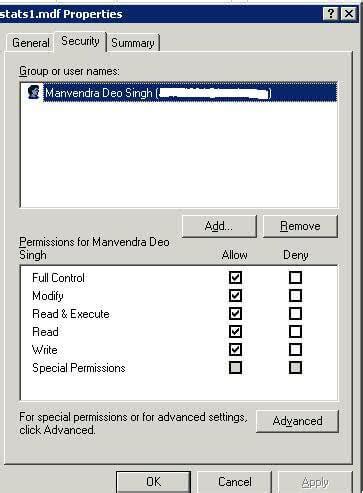Select the Manvendra Deo Singh user entry
The image size is (363, 493).
pyautogui.click(x=190, y=92)
